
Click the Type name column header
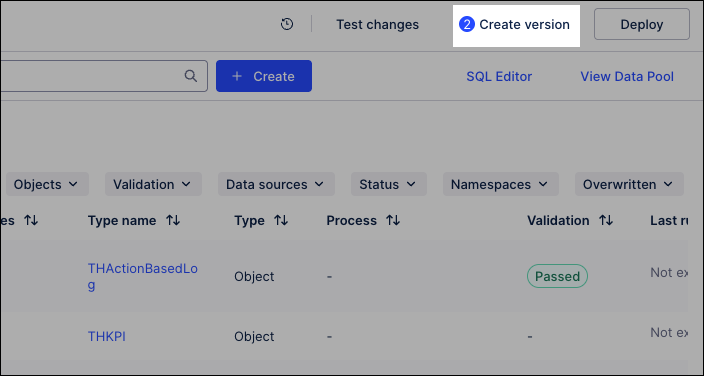click(x=122, y=221)
